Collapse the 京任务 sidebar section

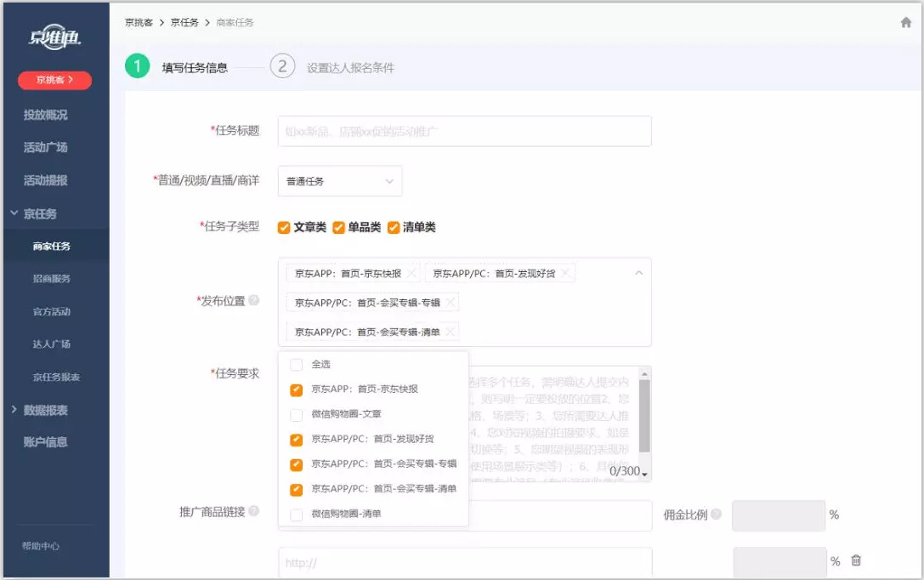coord(14,213)
